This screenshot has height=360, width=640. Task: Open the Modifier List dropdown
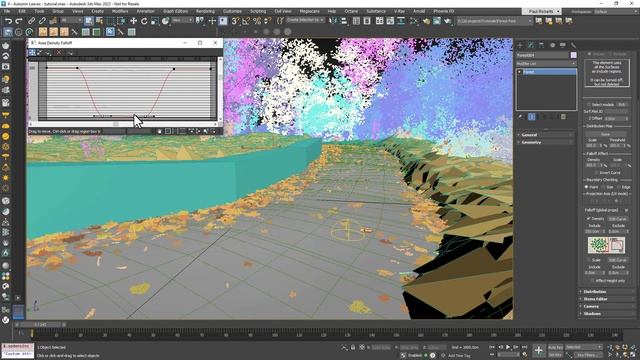[x=546, y=64]
